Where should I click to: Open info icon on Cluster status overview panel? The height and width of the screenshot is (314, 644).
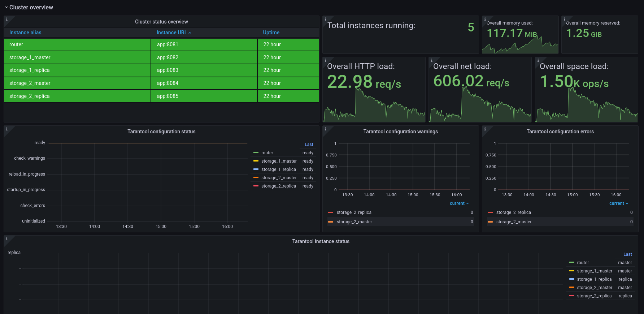click(x=6, y=19)
